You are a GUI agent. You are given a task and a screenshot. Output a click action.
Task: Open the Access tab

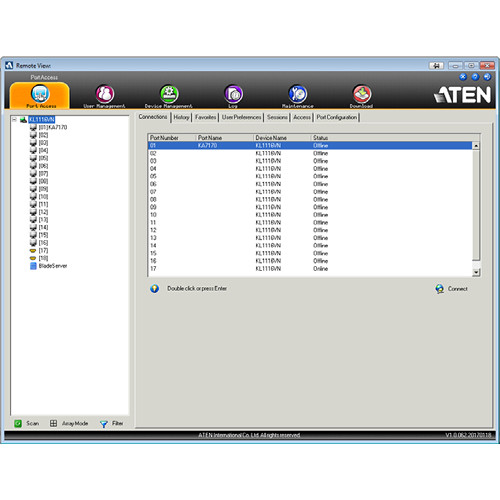click(x=302, y=117)
